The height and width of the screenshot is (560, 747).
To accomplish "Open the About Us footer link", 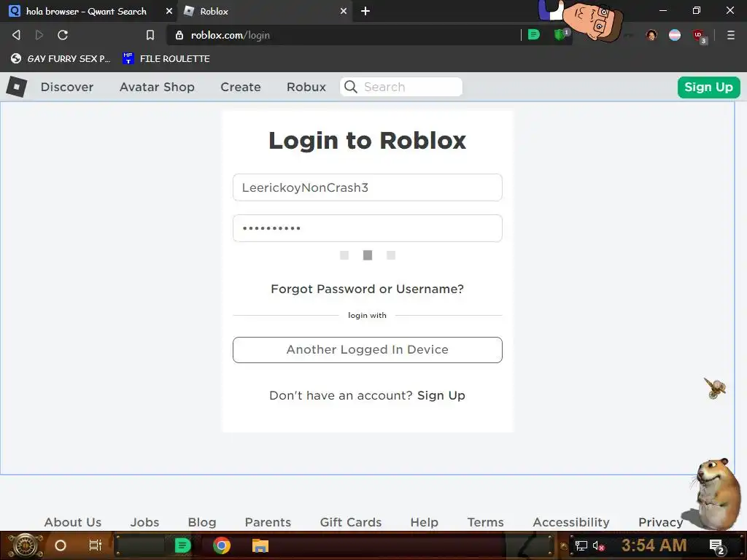I will pyautogui.click(x=73, y=522).
